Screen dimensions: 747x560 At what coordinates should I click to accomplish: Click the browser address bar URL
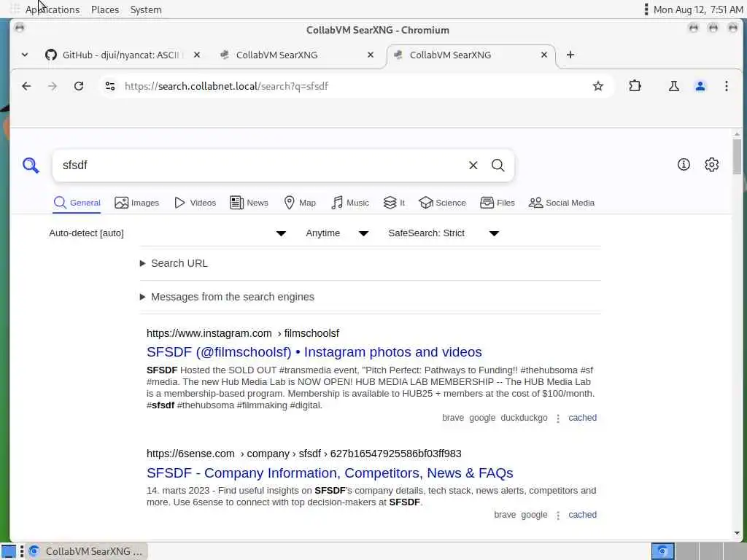point(226,86)
